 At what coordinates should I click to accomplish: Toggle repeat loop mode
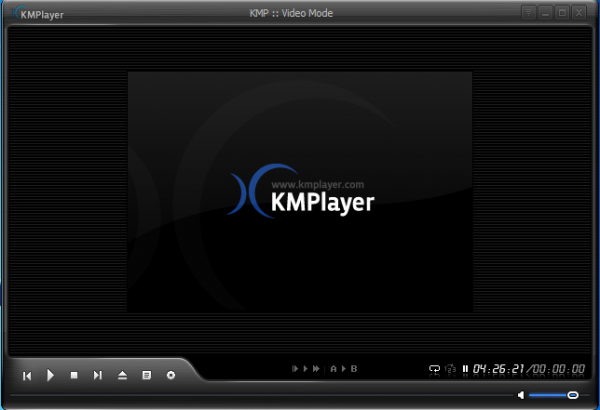pyautogui.click(x=435, y=369)
